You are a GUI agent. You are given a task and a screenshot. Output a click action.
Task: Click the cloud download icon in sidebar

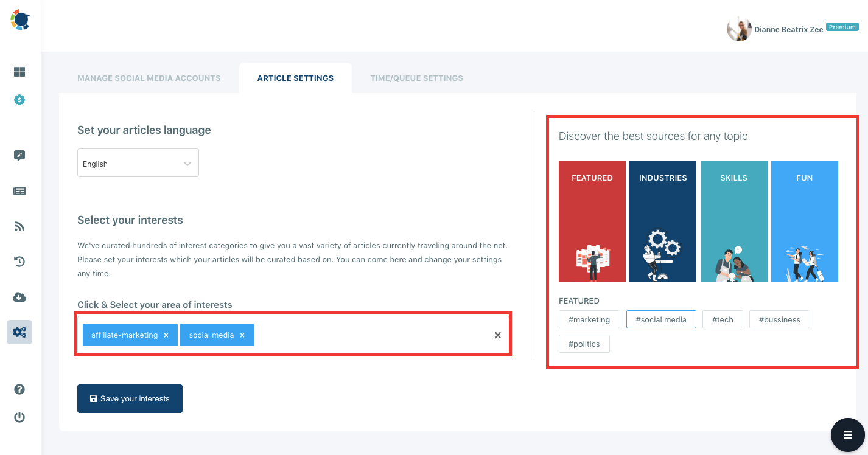19,297
